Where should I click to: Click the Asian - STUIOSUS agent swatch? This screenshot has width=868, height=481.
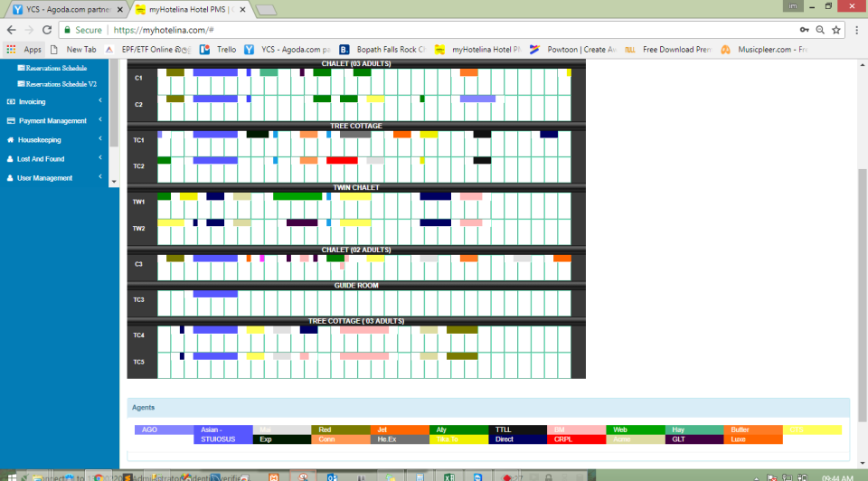[x=223, y=435]
